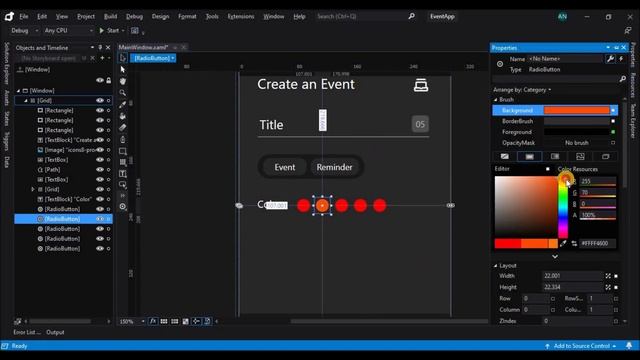Image resolution: width=640 pixels, height=360 pixels.
Task: Open the Format menu
Action: tap(187, 16)
